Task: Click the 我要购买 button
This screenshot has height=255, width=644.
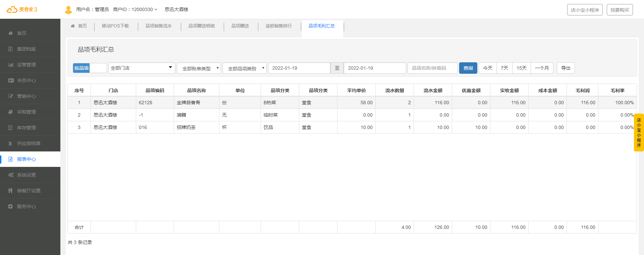Action: click(x=620, y=10)
